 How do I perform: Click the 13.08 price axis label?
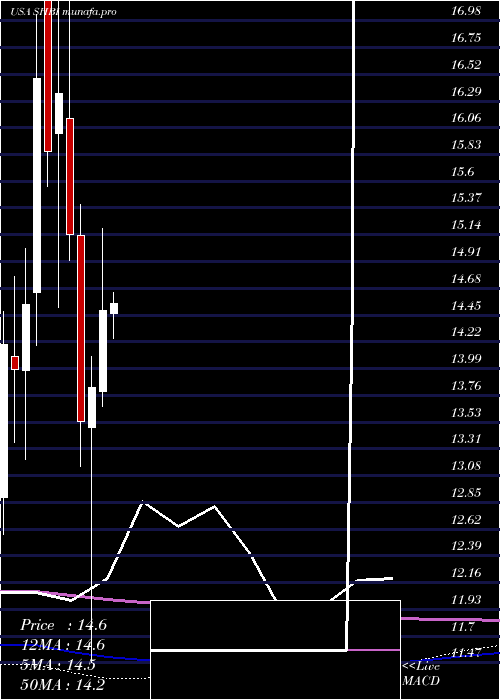pyautogui.click(x=466, y=466)
